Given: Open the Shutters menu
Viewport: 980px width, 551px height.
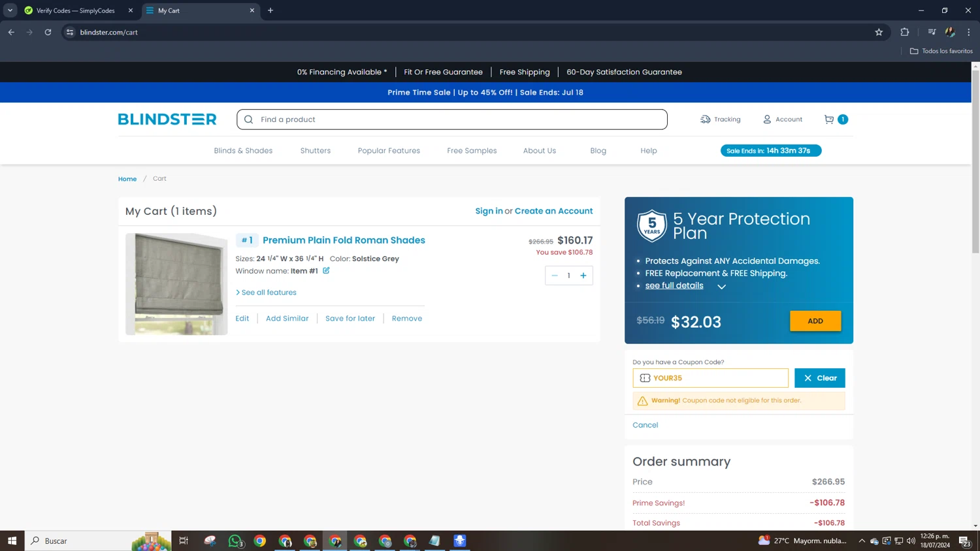Looking at the screenshot, I should tap(316, 151).
